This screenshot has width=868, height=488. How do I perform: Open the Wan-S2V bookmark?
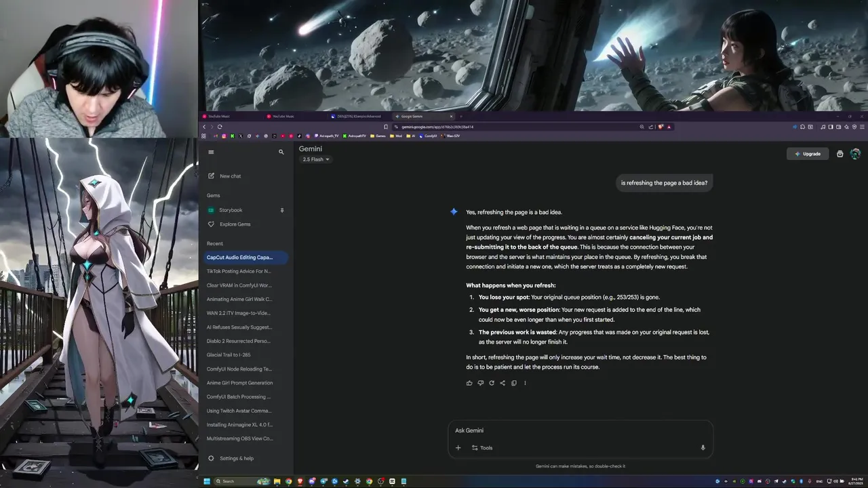(x=450, y=136)
